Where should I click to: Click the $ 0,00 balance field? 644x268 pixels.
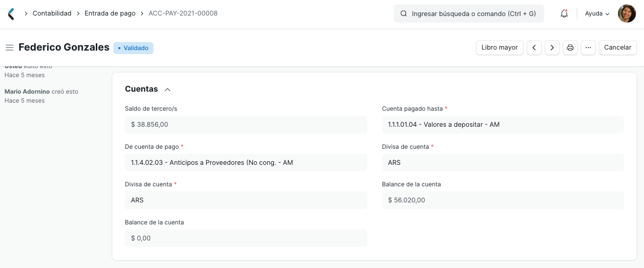[x=246, y=238]
